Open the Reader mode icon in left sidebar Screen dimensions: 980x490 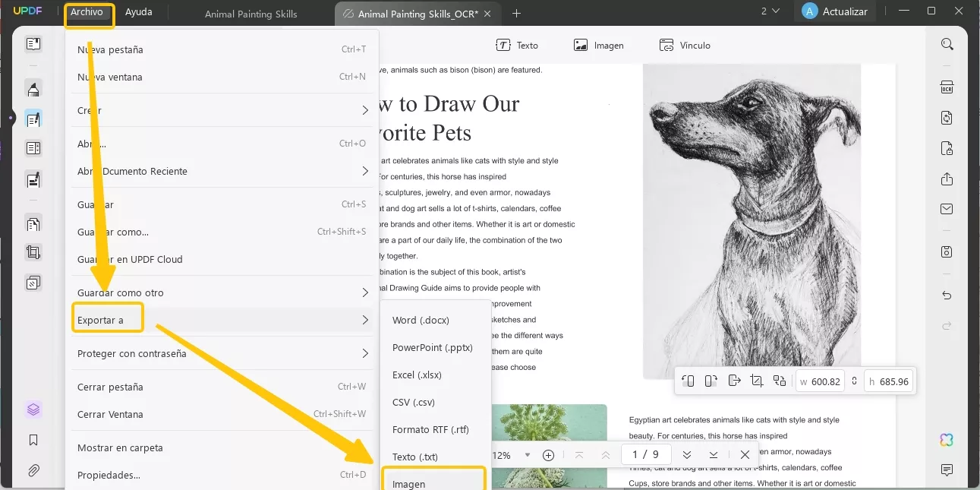33,44
